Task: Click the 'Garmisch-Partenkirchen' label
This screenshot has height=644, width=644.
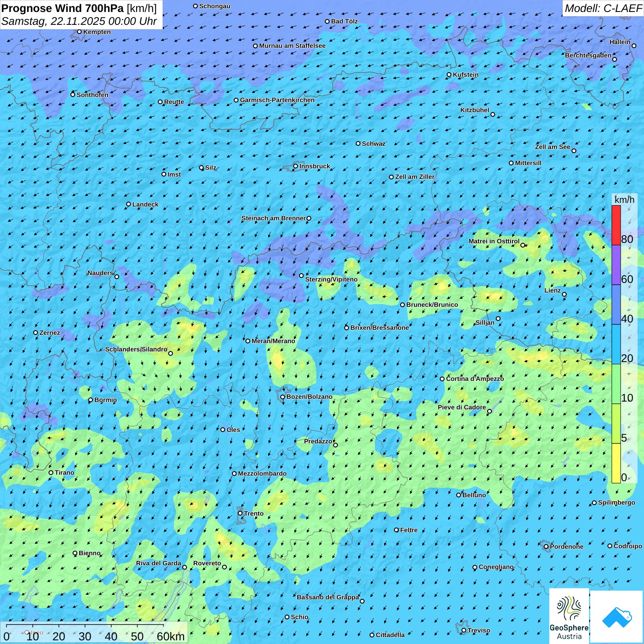Action: coord(277,100)
